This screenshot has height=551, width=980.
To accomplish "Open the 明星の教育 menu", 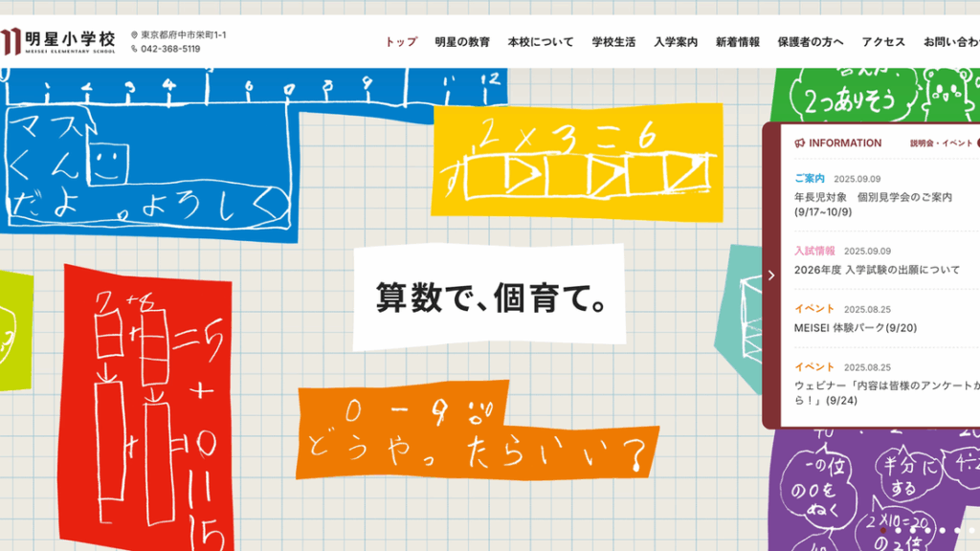I will point(462,42).
